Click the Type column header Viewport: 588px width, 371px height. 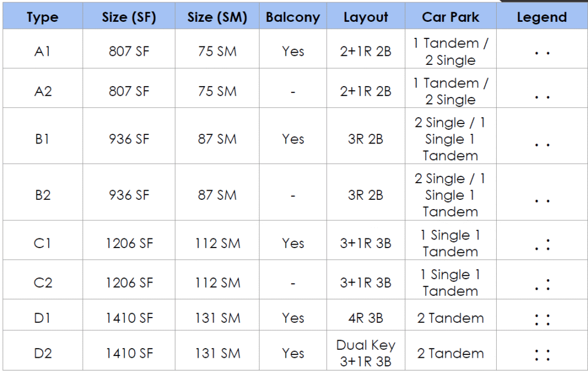tap(42, 17)
